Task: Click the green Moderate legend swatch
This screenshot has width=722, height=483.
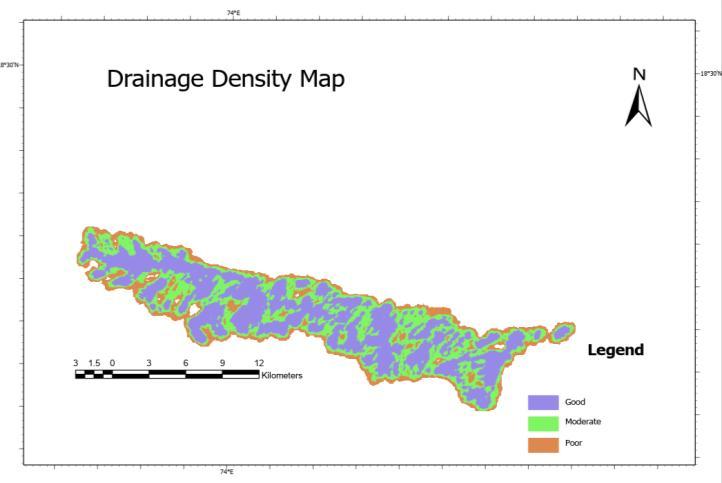Action: tap(543, 424)
